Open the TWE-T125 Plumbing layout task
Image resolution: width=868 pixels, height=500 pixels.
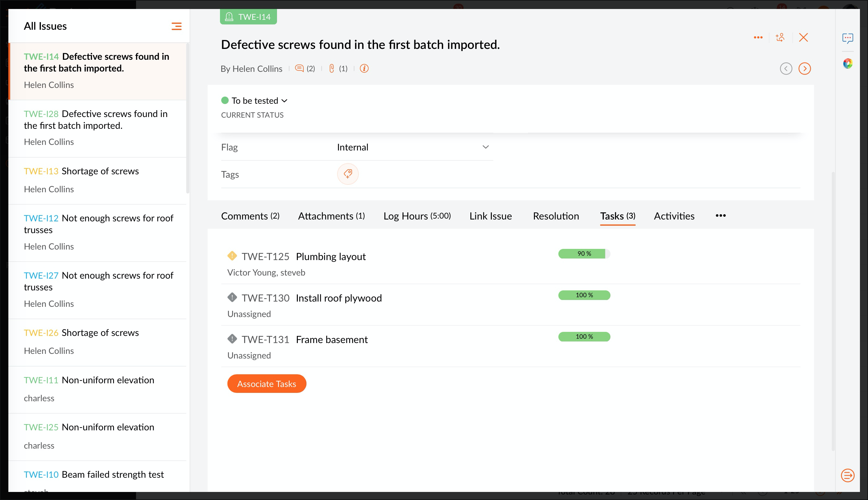click(330, 257)
